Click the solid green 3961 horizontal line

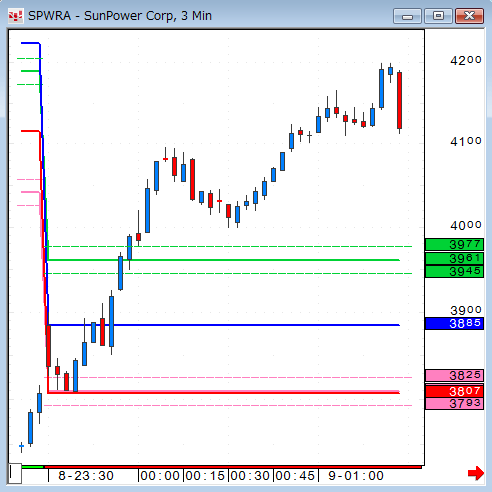[224, 260]
